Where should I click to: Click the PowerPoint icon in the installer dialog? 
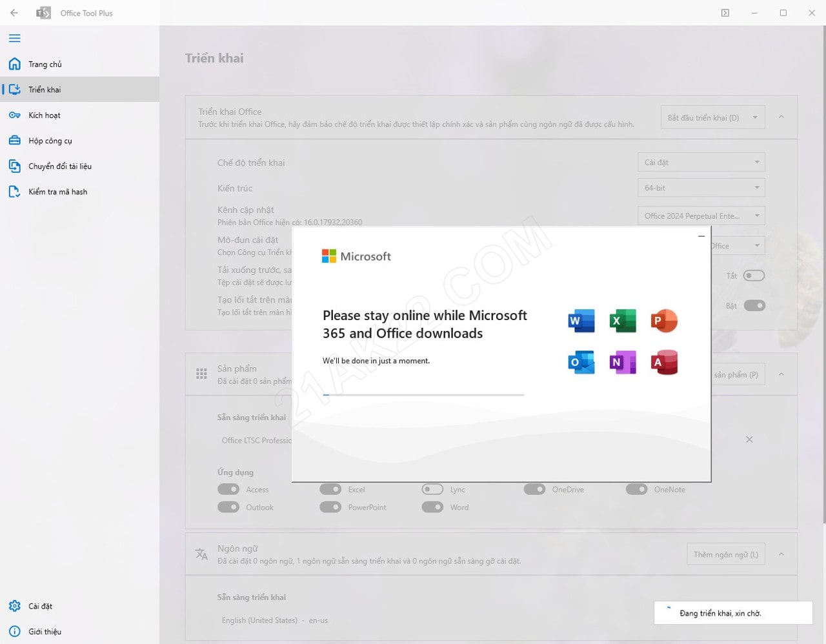click(664, 321)
